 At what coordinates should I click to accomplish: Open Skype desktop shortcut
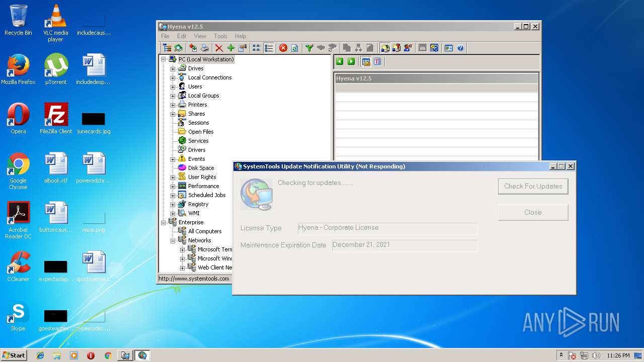18,317
